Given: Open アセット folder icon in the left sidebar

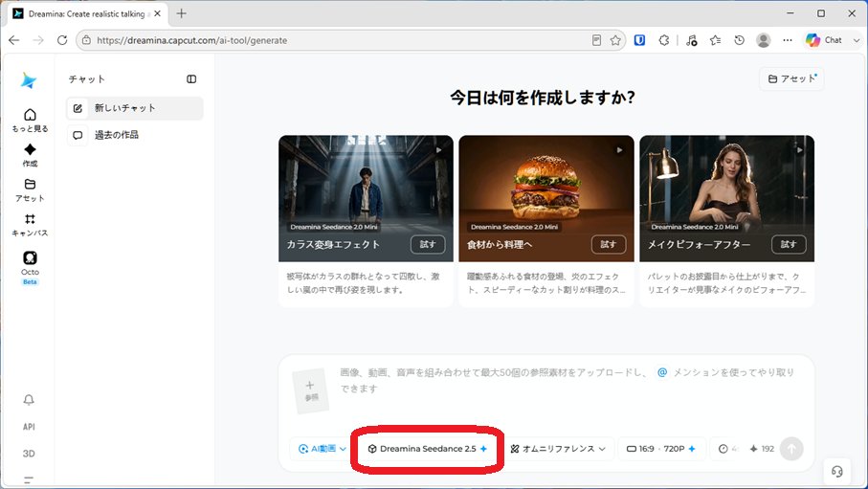Looking at the screenshot, I should 30,184.
